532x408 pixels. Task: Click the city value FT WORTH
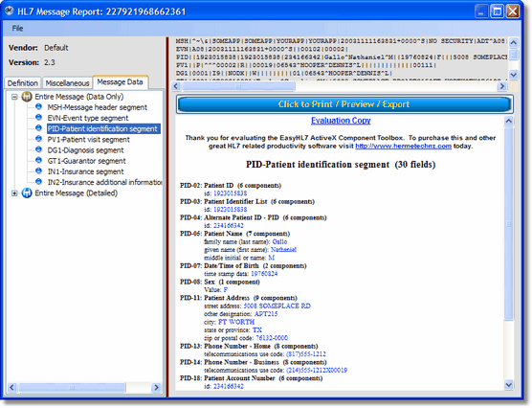(x=236, y=322)
